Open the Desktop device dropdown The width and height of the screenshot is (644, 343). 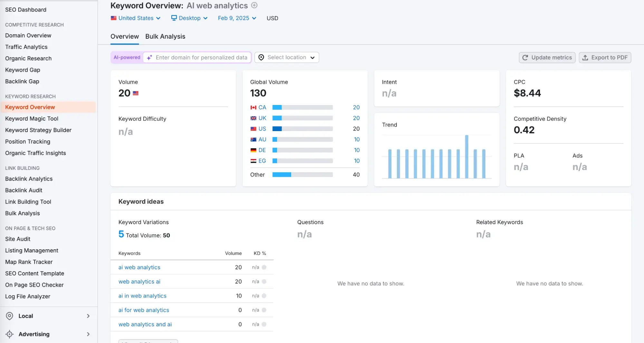click(x=189, y=18)
